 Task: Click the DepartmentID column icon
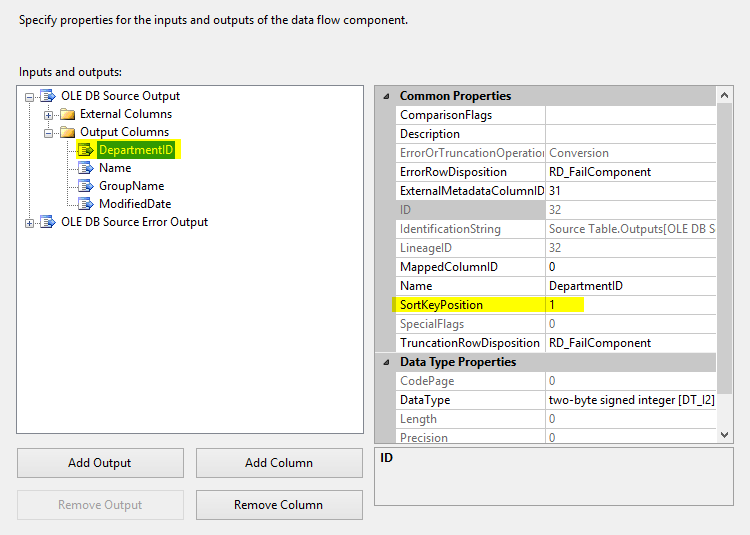pos(86,150)
